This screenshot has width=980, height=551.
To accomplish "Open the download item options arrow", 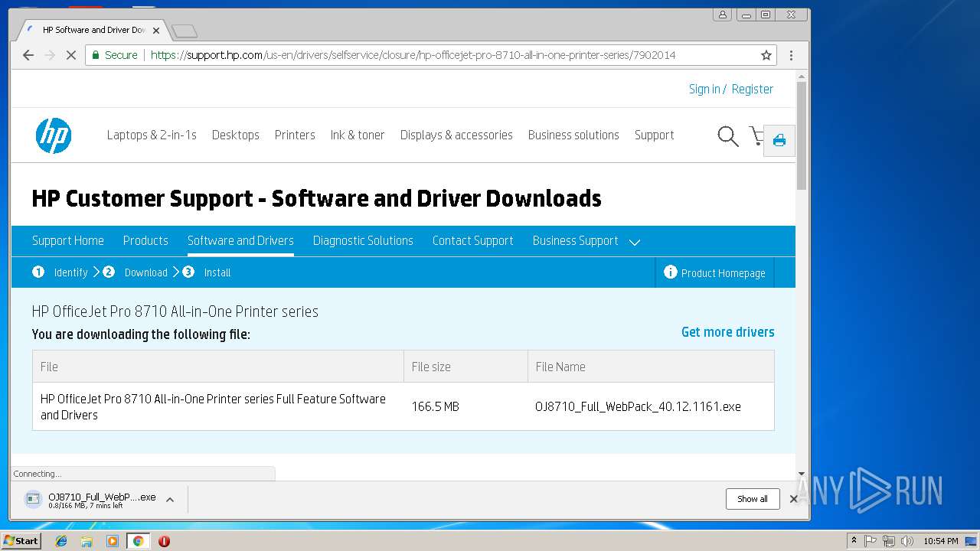I will tap(170, 499).
